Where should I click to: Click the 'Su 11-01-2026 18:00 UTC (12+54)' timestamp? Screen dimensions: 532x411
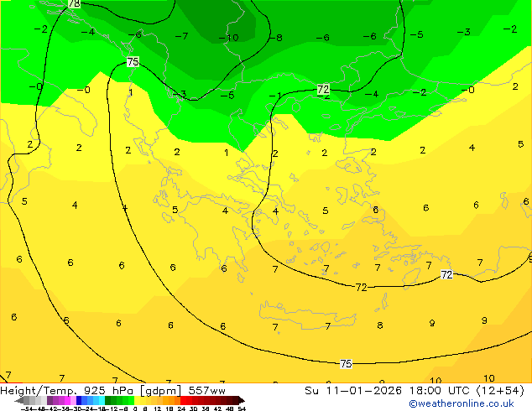(415, 391)
